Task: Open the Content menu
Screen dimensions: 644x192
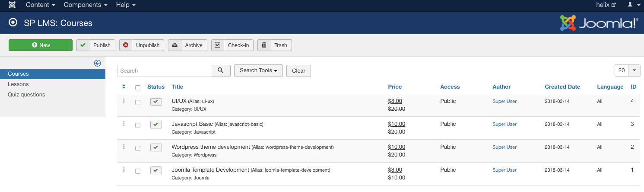Action: [41, 5]
